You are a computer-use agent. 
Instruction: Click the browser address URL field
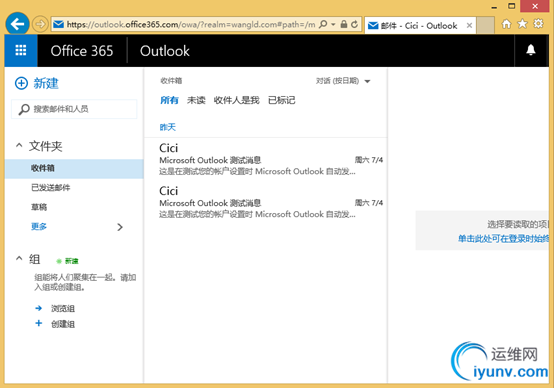[x=191, y=24]
